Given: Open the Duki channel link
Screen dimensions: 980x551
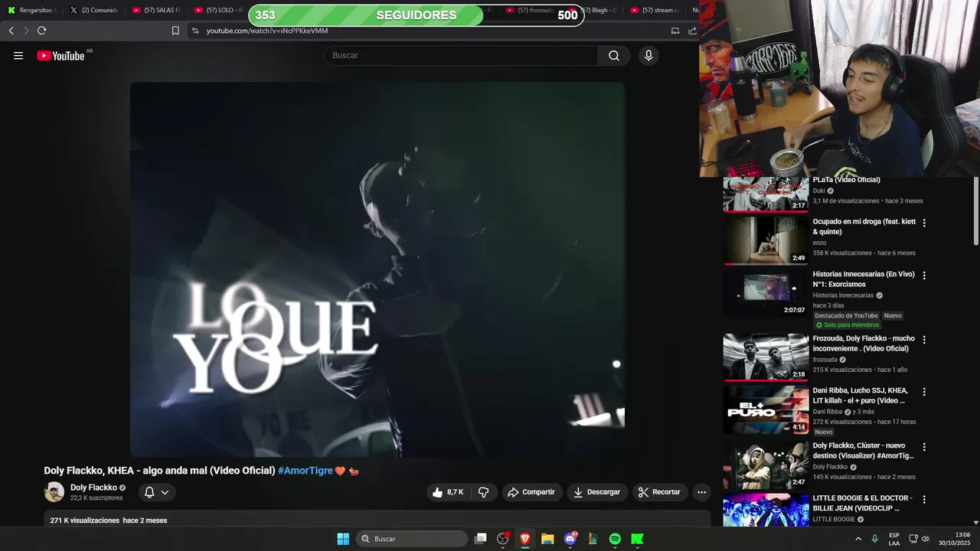Looking at the screenshot, I should coord(819,191).
